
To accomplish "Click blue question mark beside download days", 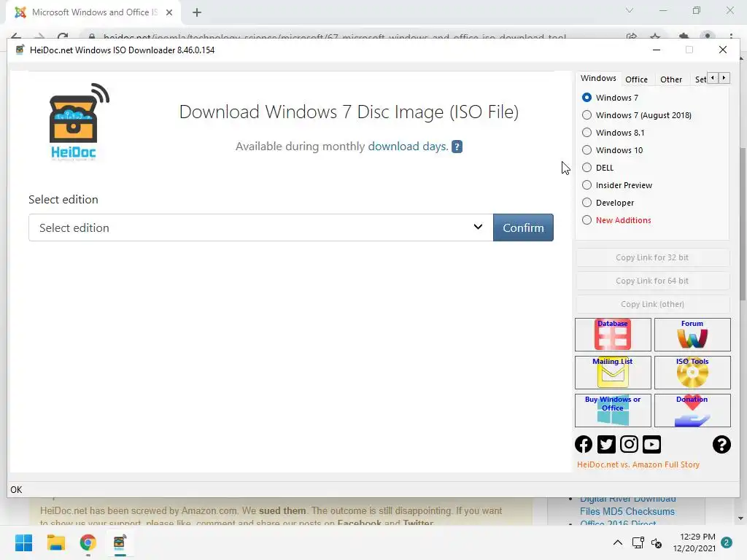I will pos(457,147).
